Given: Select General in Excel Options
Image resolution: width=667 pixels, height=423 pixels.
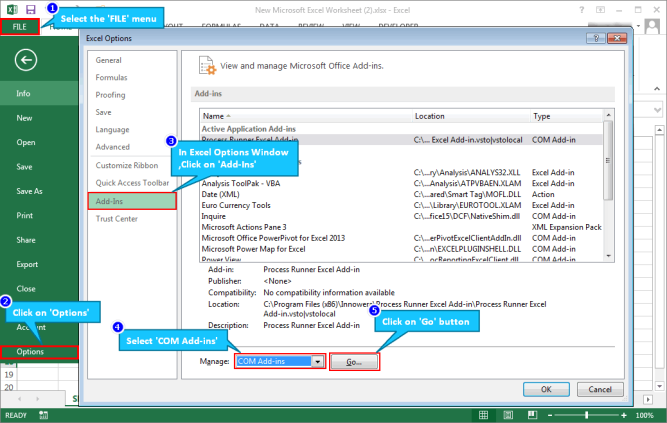Looking at the screenshot, I should pyautogui.click(x=108, y=60).
